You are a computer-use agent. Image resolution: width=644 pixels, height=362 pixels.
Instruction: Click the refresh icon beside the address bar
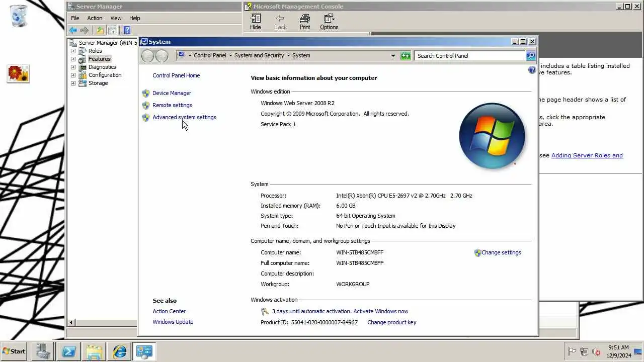(406, 56)
